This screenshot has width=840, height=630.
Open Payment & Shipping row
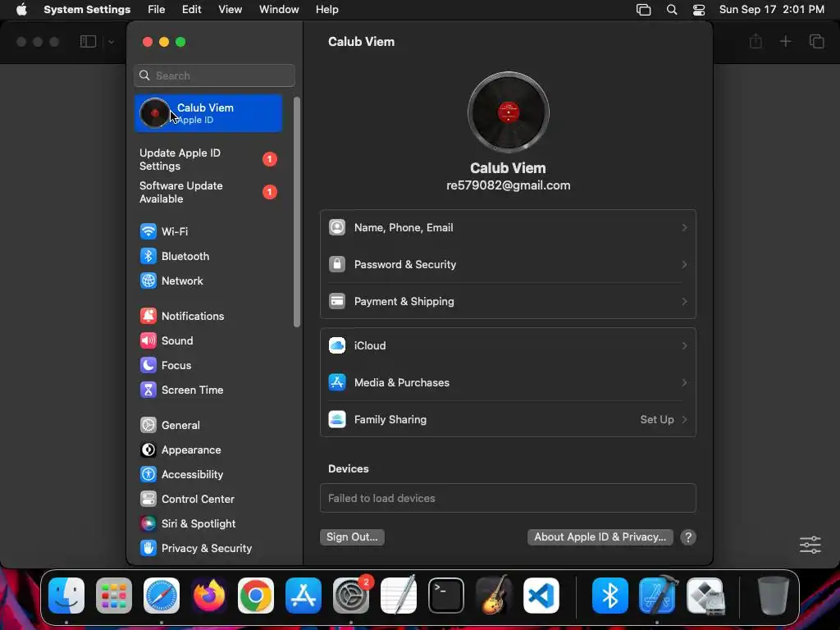(x=508, y=301)
